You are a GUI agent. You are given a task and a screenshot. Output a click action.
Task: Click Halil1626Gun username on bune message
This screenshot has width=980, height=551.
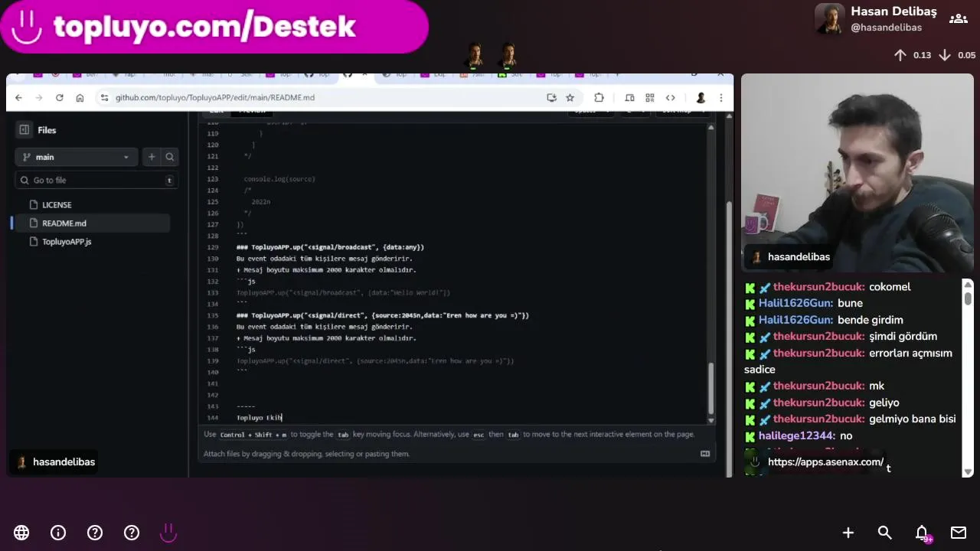click(796, 304)
